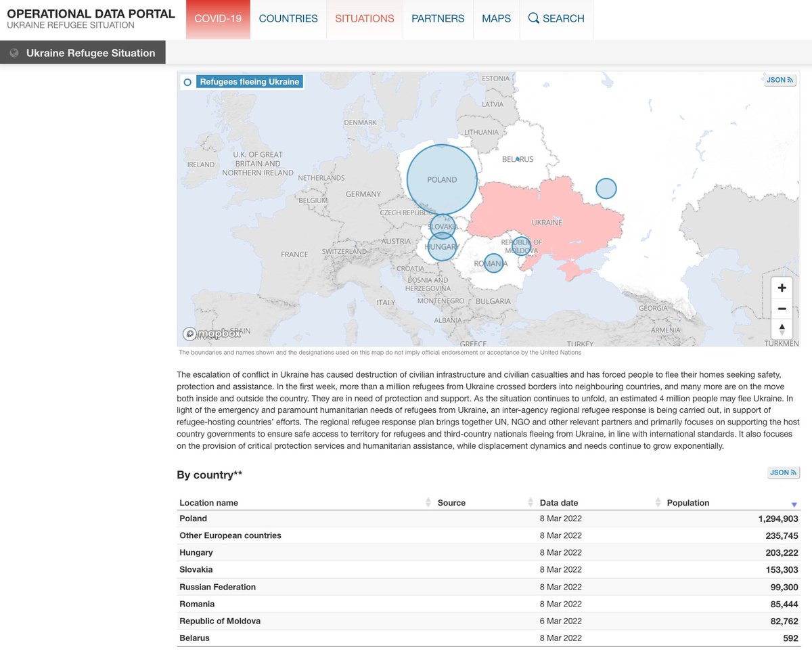812x662 pixels.
Task: Open the MAPS menu
Action: click(x=497, y=19)
